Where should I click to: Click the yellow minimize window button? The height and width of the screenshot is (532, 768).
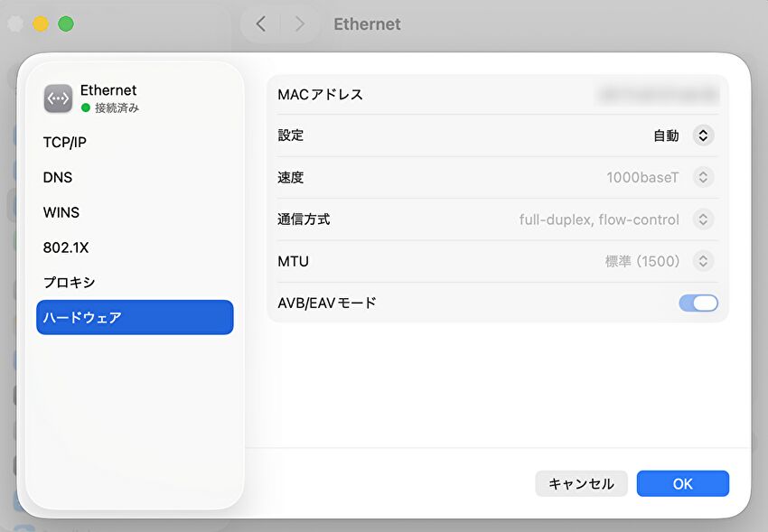pos(41,24)
